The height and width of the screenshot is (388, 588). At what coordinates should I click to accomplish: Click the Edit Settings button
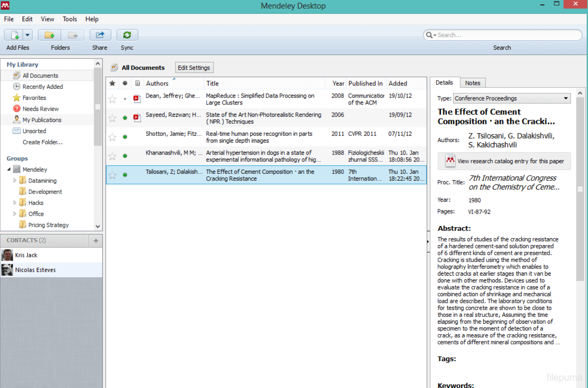[x=194, y=68]
